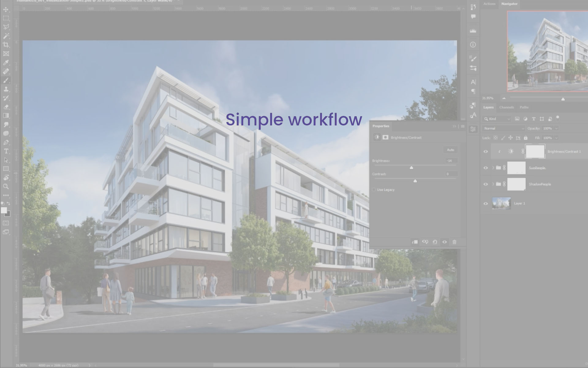Toggle visibility of Layer 1
This screenshot has width=588, height=368.
[485, 203]
